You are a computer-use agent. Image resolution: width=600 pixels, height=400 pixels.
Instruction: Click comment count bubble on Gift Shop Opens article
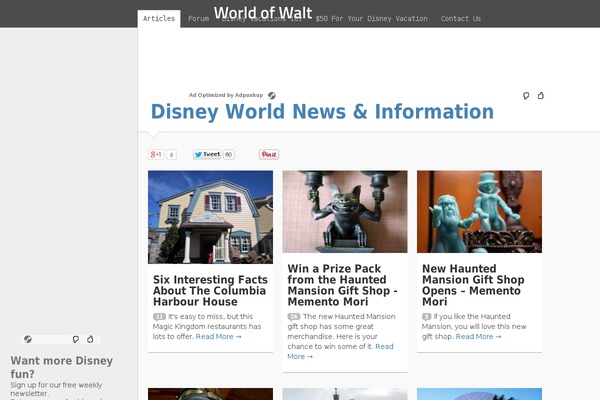coord(426,317)
